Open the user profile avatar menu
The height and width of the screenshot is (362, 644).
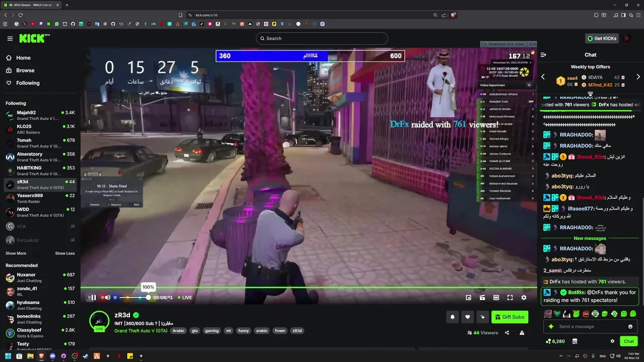(627, 38)
